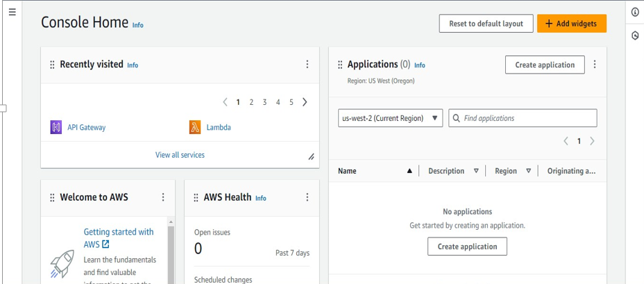Click Reset to default layout button
644x284 pixels.
[x=486, y=23]
